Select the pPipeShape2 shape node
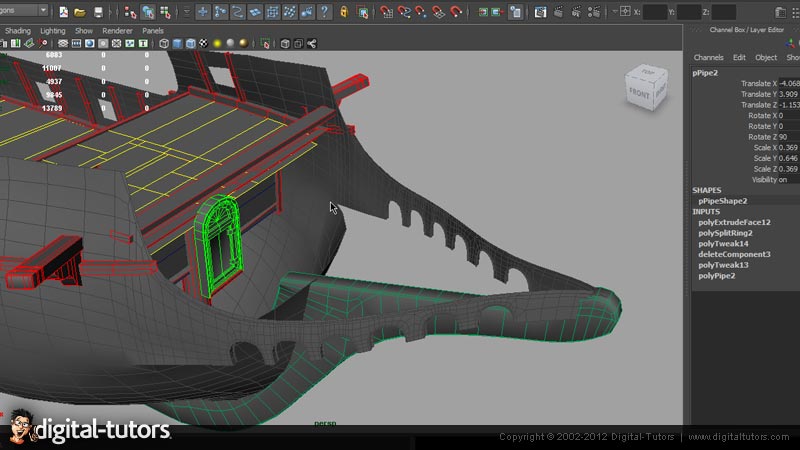This screenshot has width=800, height=450. (723, 201)
